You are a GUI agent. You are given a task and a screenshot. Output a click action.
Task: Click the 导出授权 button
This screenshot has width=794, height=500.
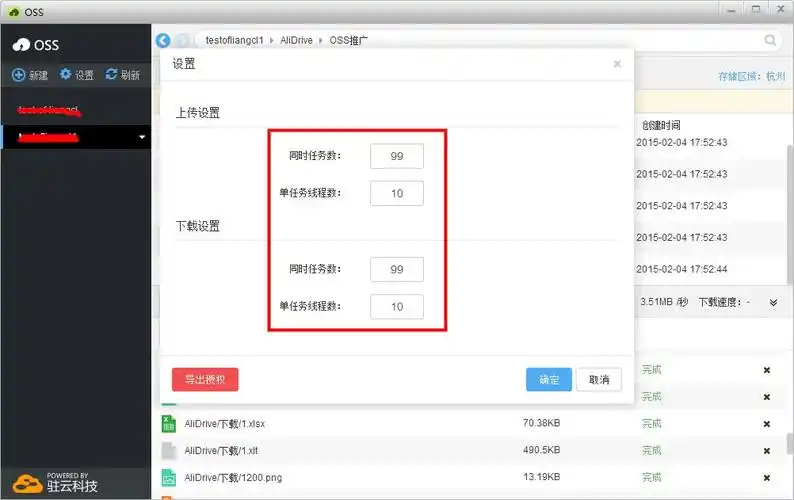click(x=205, y=379)
